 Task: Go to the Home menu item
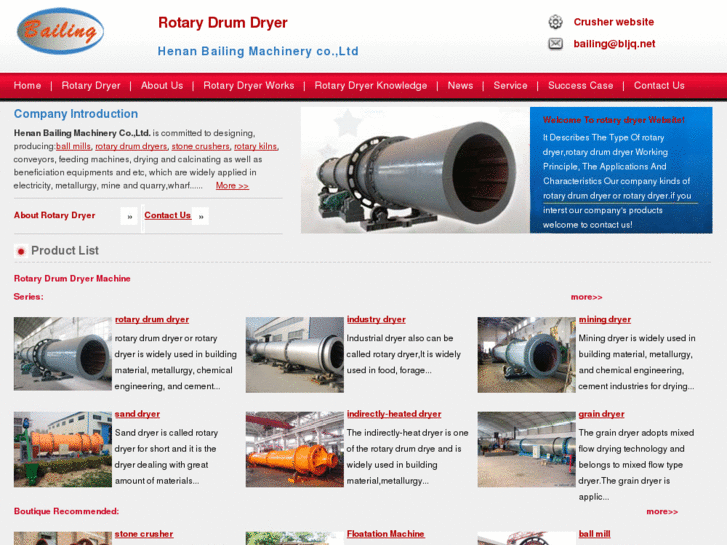[x=27, y=85]
